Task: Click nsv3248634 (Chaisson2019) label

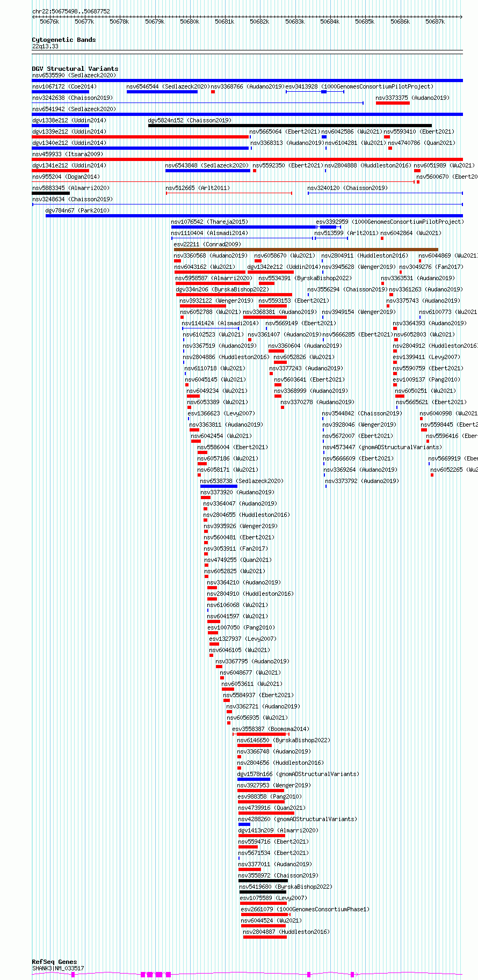Action: [x=73, y=199]
